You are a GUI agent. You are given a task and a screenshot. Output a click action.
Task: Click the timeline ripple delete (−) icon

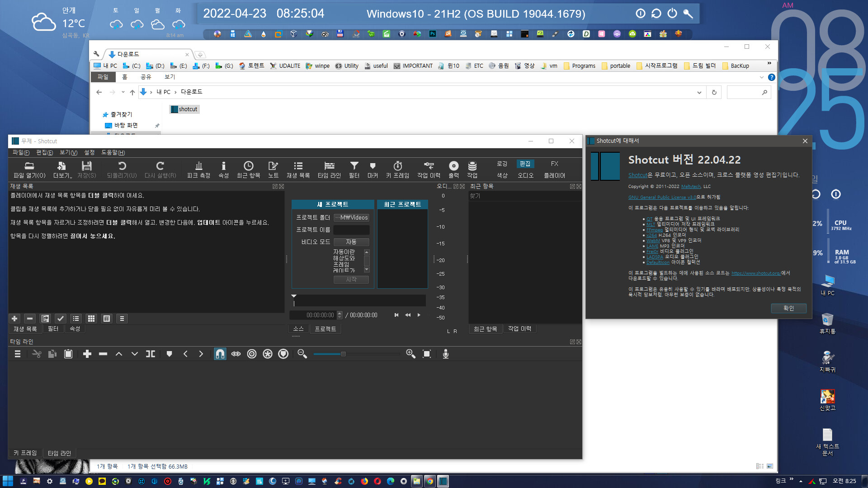point(103,354)
